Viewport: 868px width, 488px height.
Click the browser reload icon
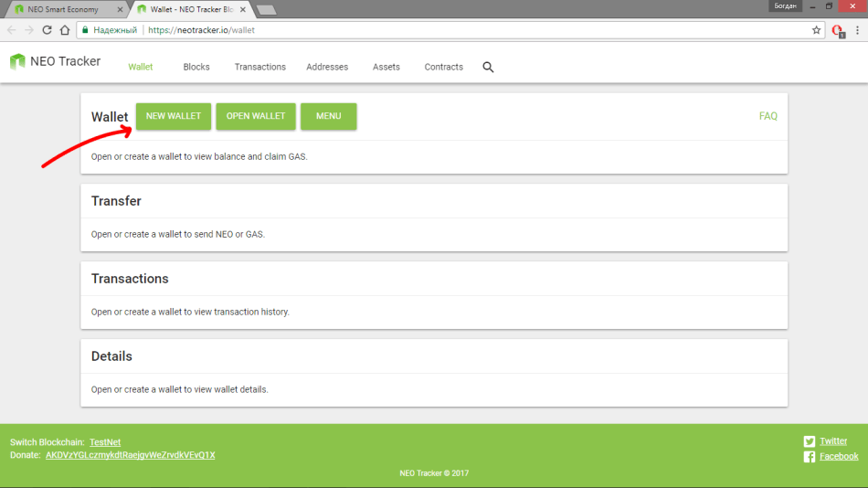click(x=47, y=30)
